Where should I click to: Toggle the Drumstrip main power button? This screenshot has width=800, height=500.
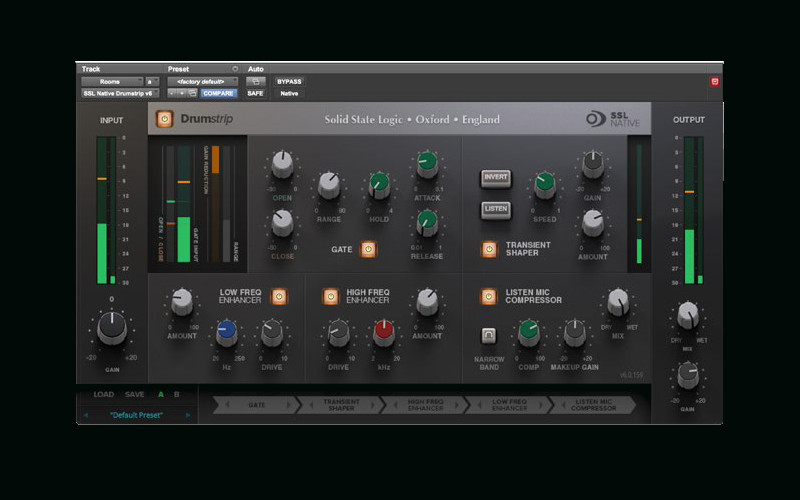pos(164,119)
